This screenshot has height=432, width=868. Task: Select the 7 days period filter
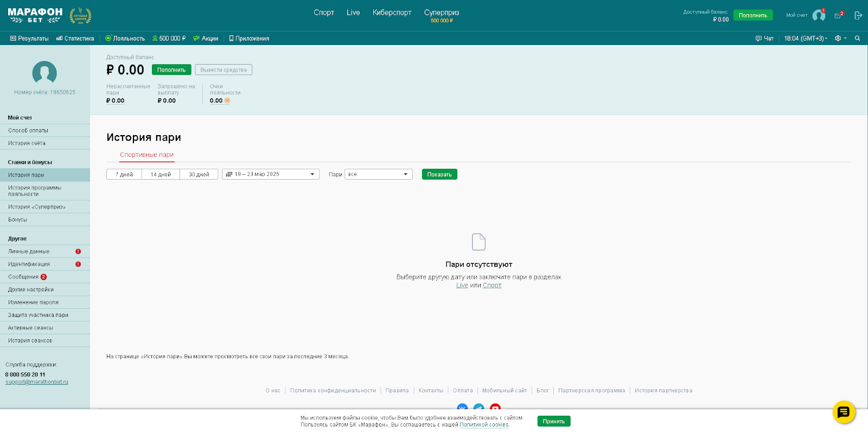(124, 174)
